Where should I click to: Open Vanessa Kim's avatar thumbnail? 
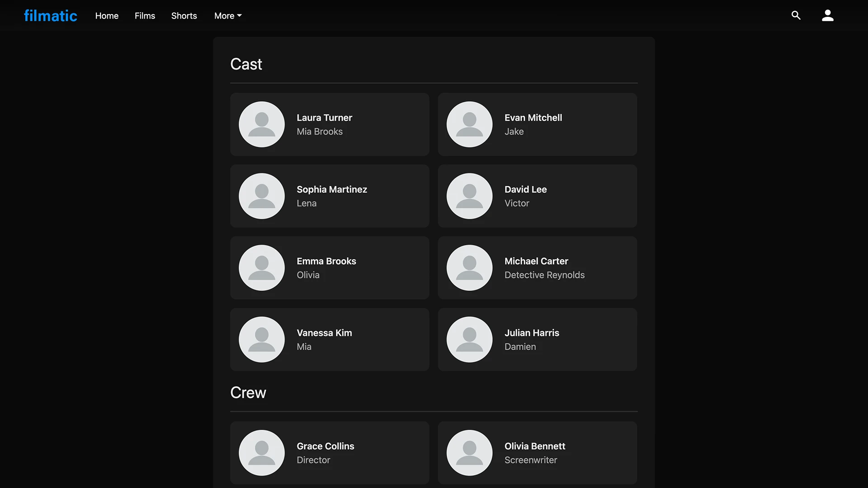tap(262, 339)
